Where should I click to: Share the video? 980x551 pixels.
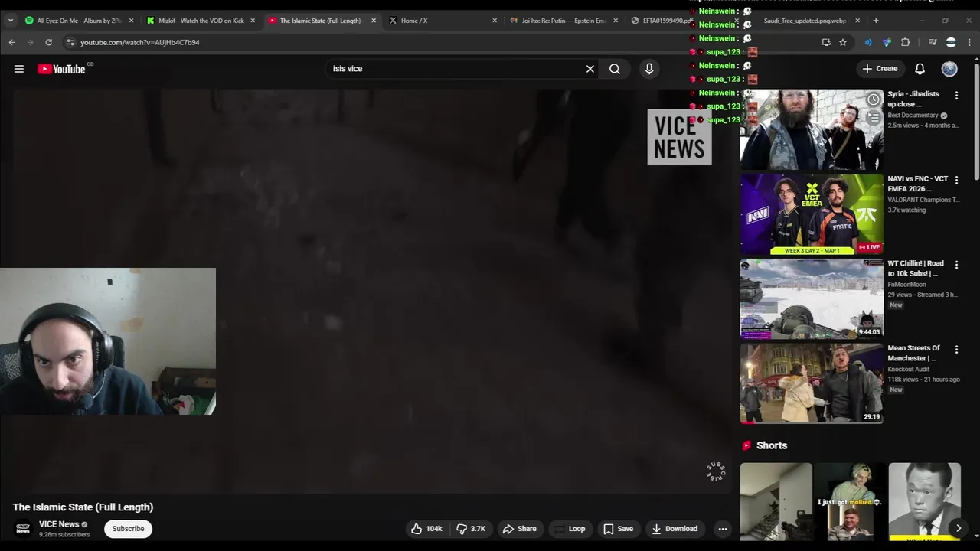[x=520, y=529]
